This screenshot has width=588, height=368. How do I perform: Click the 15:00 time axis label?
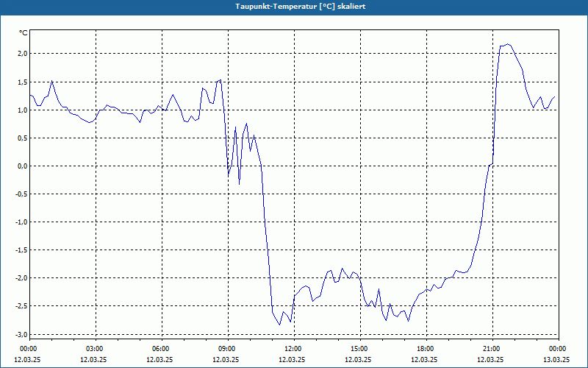359,349
